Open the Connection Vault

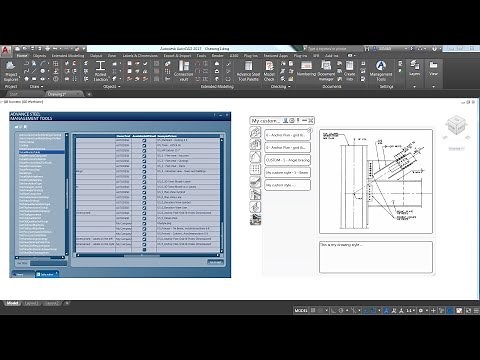183,71
